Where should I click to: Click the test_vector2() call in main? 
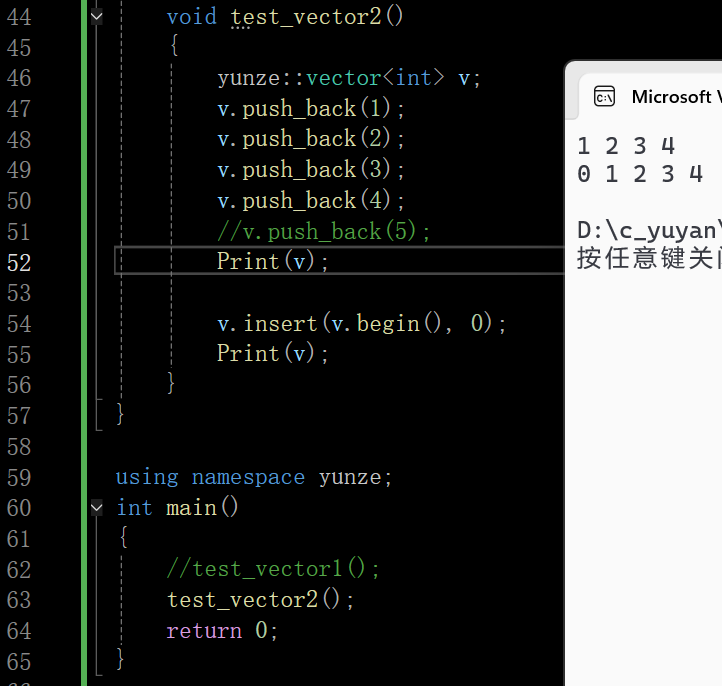point(260,600)
